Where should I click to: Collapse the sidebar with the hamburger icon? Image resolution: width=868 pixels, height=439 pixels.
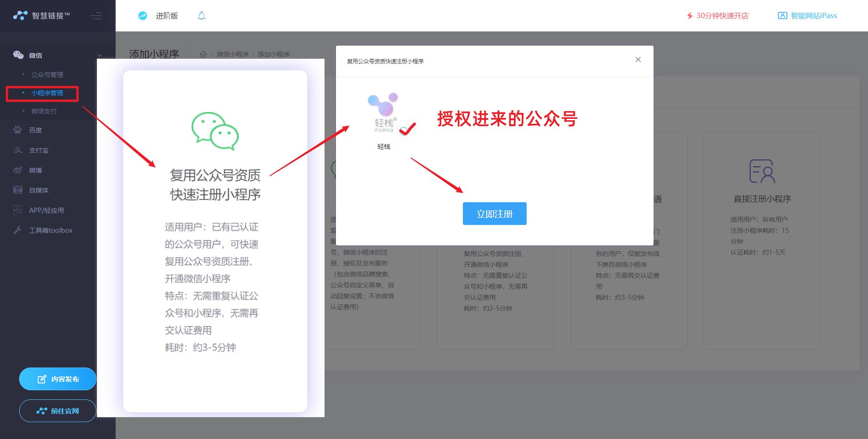(x=96, y=16)
